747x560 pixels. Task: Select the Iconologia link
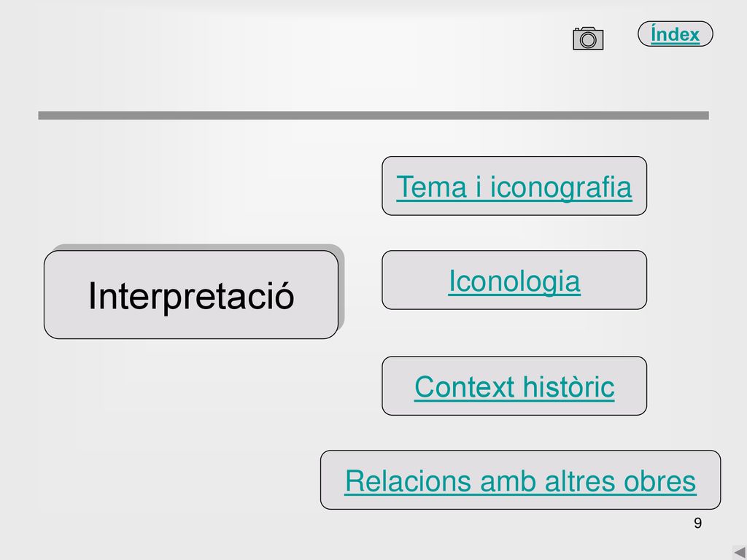[x=514, y=281]
